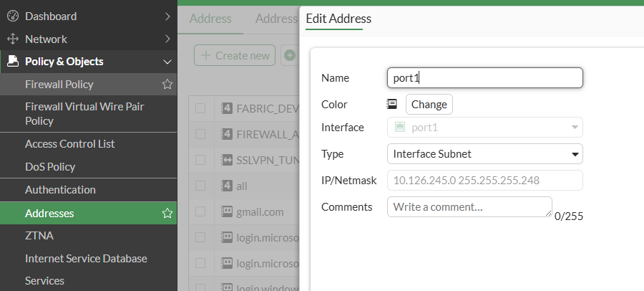The width and height of the screenshot is (644, 291).
Task: Open Access Control List menu item
Action: 70,144
